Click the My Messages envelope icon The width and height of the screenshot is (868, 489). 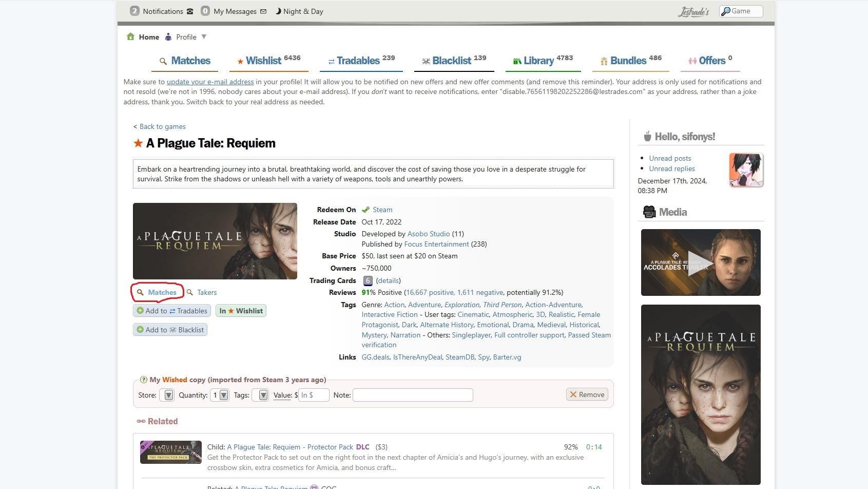pyautogui.click(x=263, y=11)
